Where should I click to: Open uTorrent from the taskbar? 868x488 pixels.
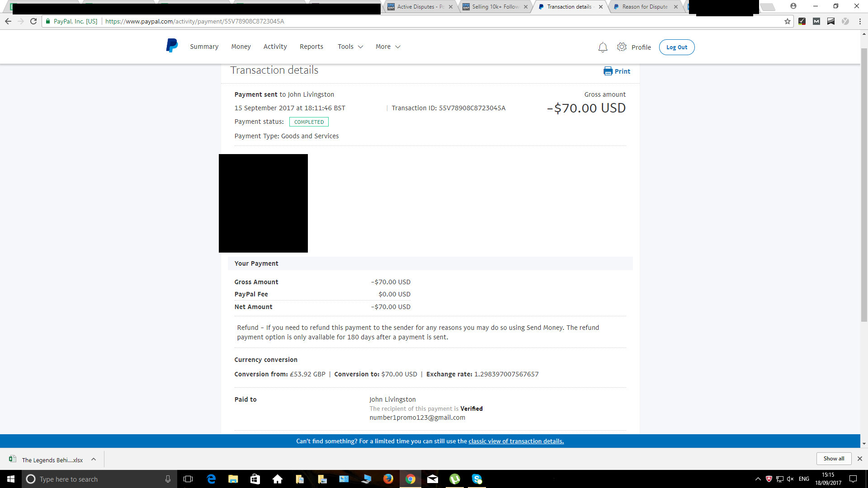(x=455, y=479)
